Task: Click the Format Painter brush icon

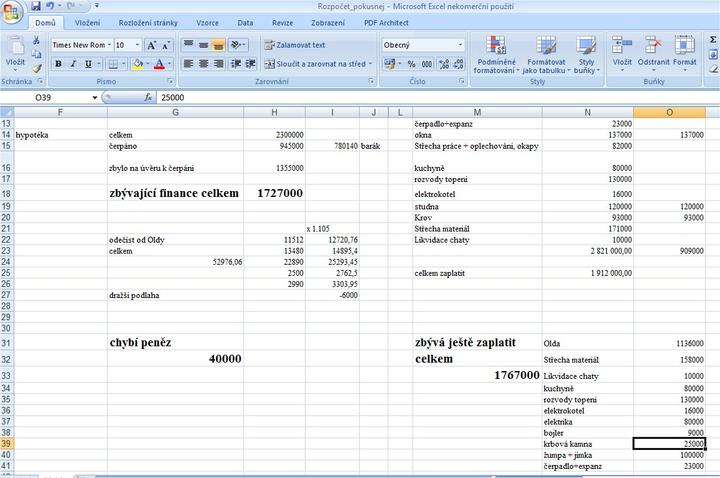Action: tap(37, 70)
